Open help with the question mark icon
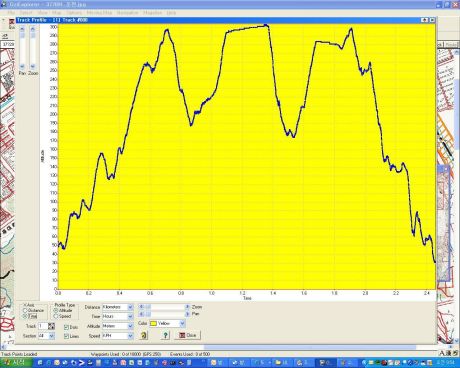460x368 pixels. (x=165, y=335)
